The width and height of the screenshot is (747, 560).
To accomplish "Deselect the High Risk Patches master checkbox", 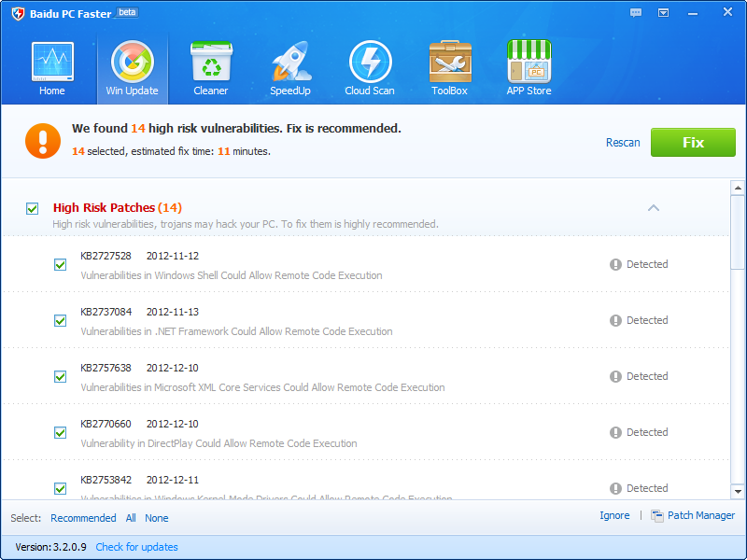I will pos(33,207).
